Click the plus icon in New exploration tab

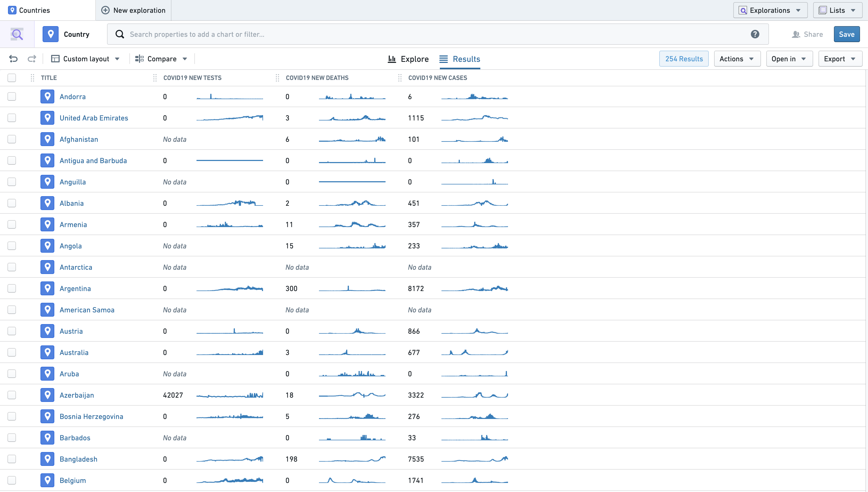pos(105,10)
